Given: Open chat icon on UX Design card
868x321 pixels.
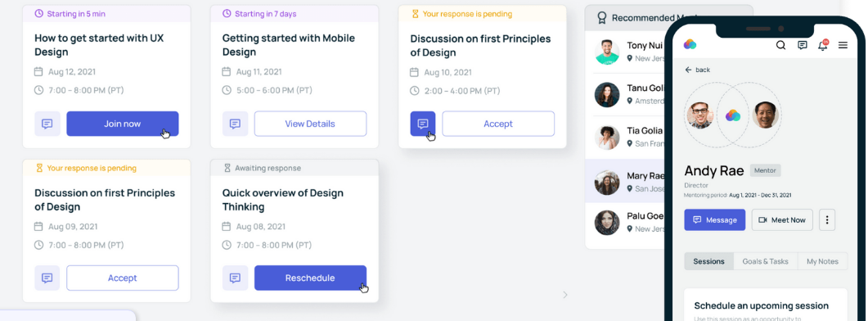Looking at the screenshot, I should tap(47, 124).
